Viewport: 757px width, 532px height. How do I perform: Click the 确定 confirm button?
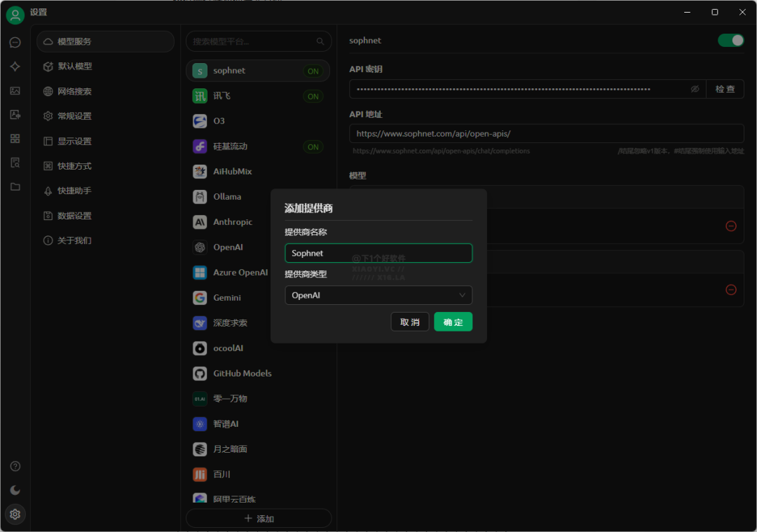[x=453, y=322]
